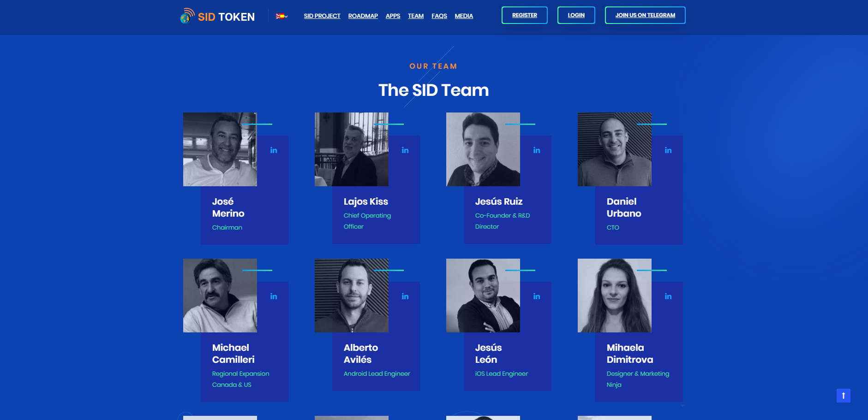Open the SID Project menu item
The height and width of the screenshot is (420, 868).
[x=322, y=16]
